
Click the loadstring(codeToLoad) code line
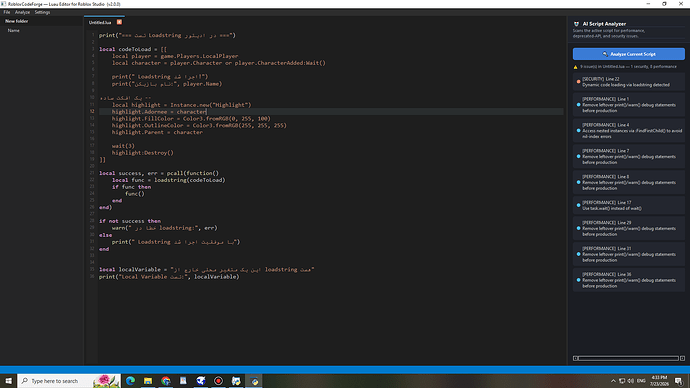(x=169, y=180)
